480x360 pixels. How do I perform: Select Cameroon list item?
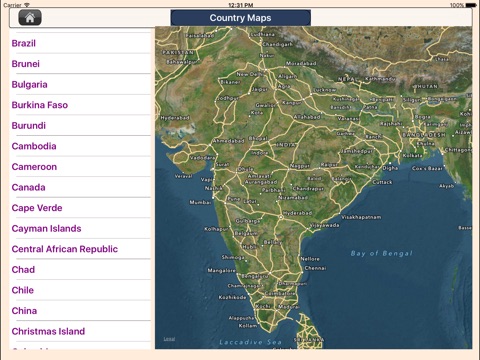coord(80,167)
